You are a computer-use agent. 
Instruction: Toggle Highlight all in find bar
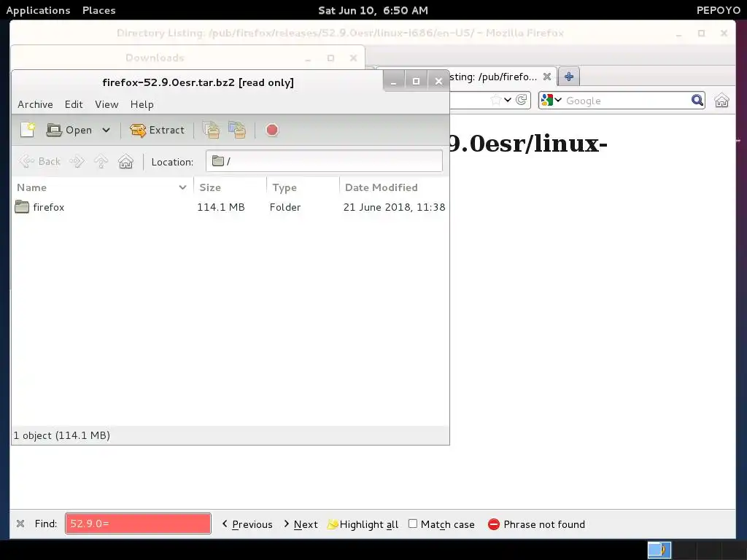pos(363,524)
